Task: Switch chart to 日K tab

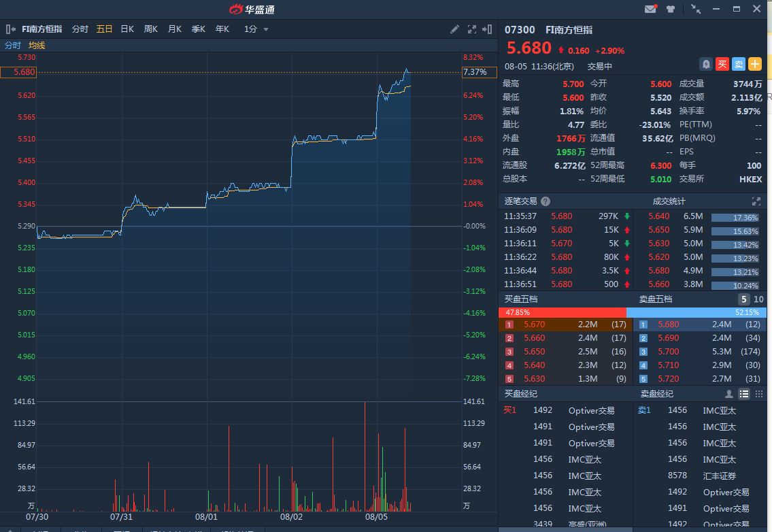Action: [x=127, y=29]
